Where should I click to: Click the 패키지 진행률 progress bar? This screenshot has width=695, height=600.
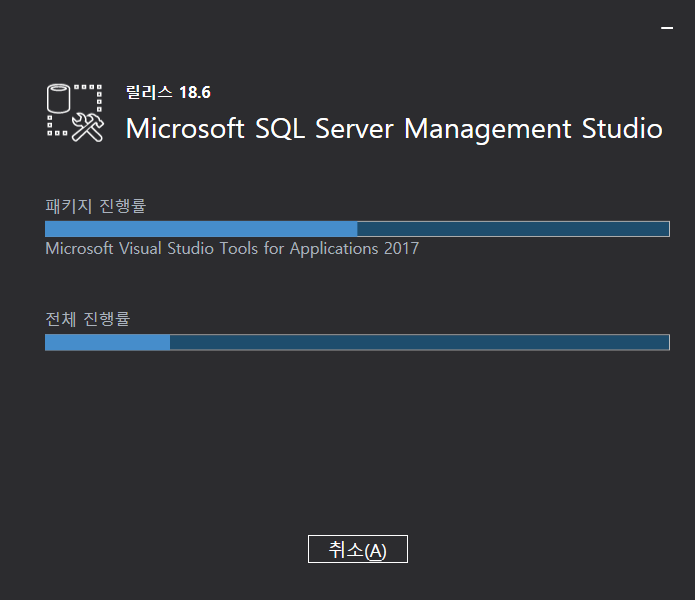[357, 229]
